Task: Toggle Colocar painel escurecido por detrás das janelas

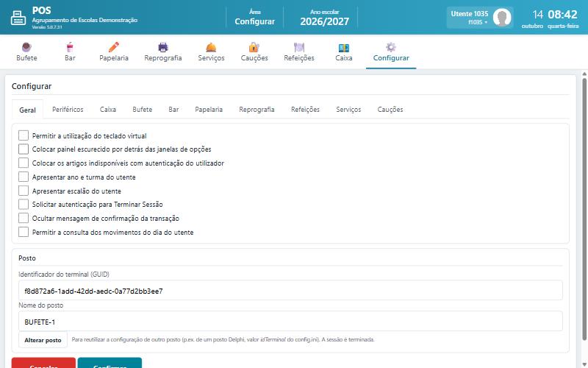Action: pos(24,149)
